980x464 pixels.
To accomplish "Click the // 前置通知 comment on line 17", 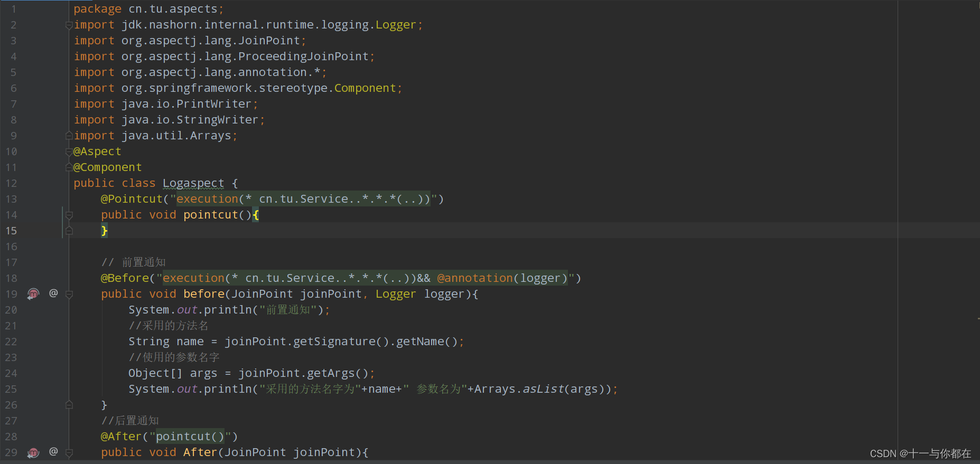I will click(x=133, y=262).
